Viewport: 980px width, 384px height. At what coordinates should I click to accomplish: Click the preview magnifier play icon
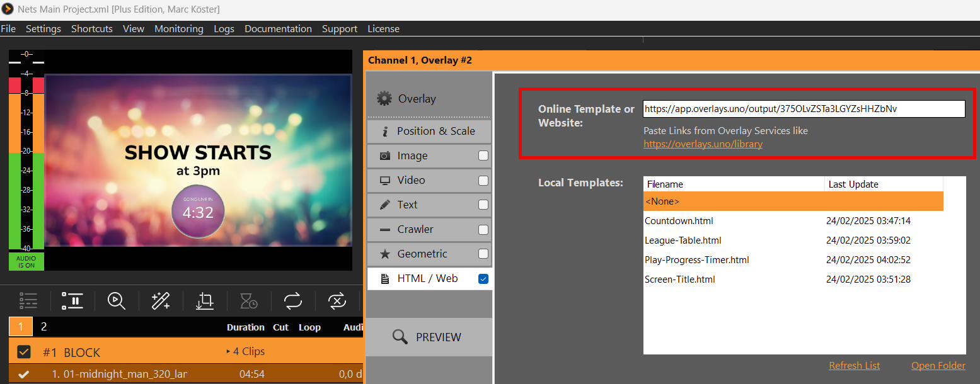[x=117, y=301]
